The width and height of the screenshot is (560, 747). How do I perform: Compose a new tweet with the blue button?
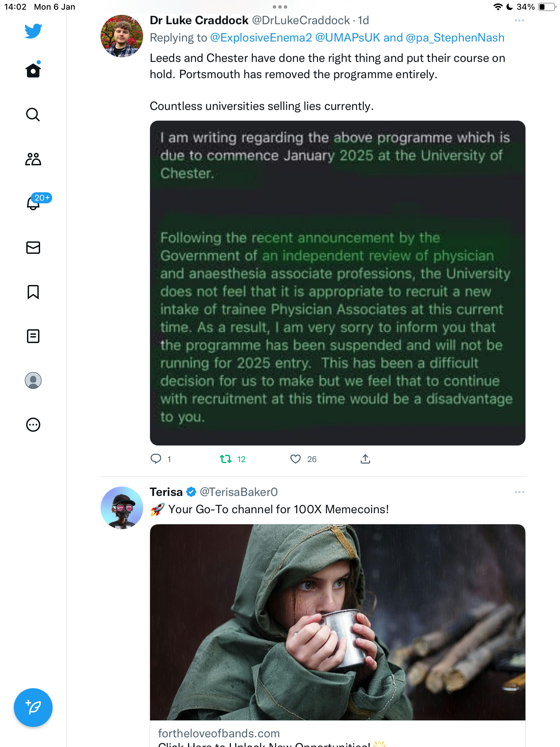pos(33,708)
